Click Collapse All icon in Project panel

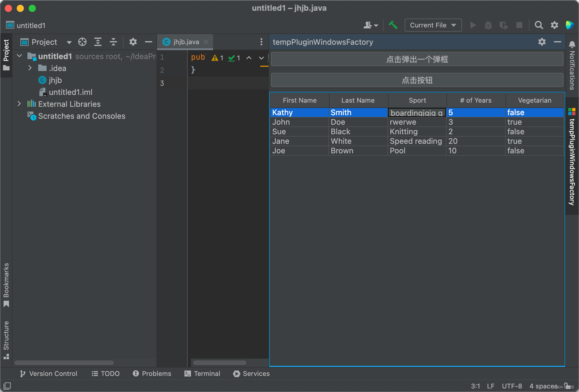click(x=113, y=42)
